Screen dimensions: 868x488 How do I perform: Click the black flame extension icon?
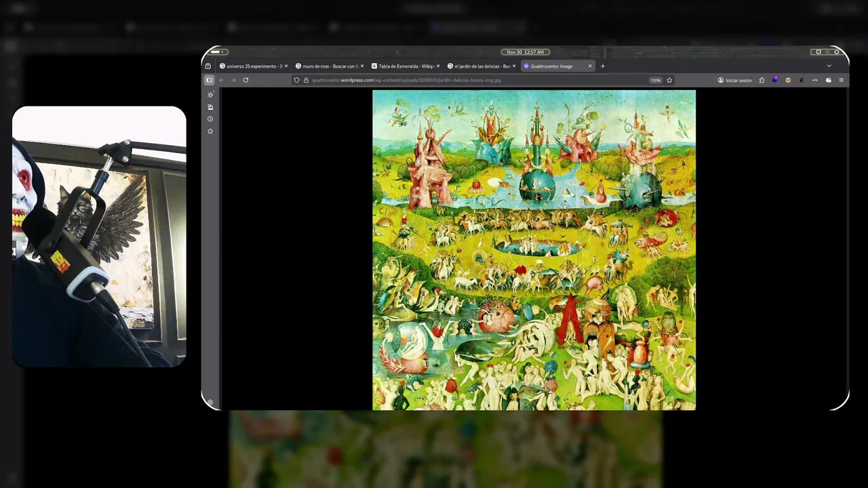pyautogui.click(x=802, y=80)
